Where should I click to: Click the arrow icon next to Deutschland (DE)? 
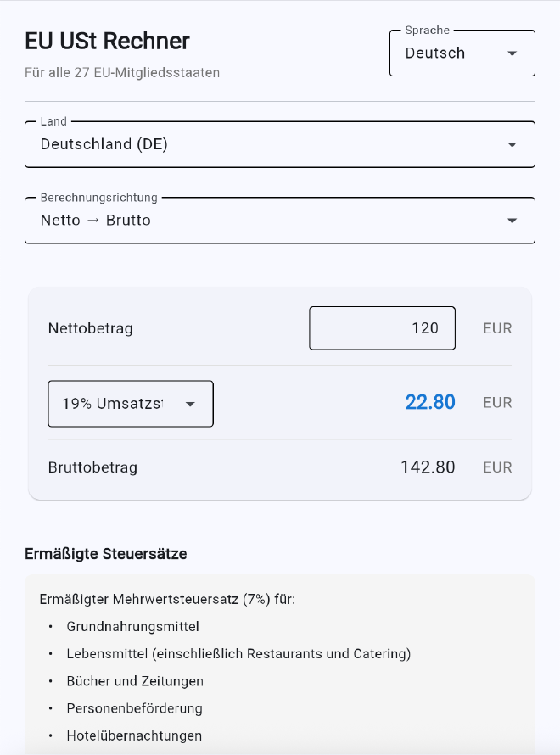[512, 145]
